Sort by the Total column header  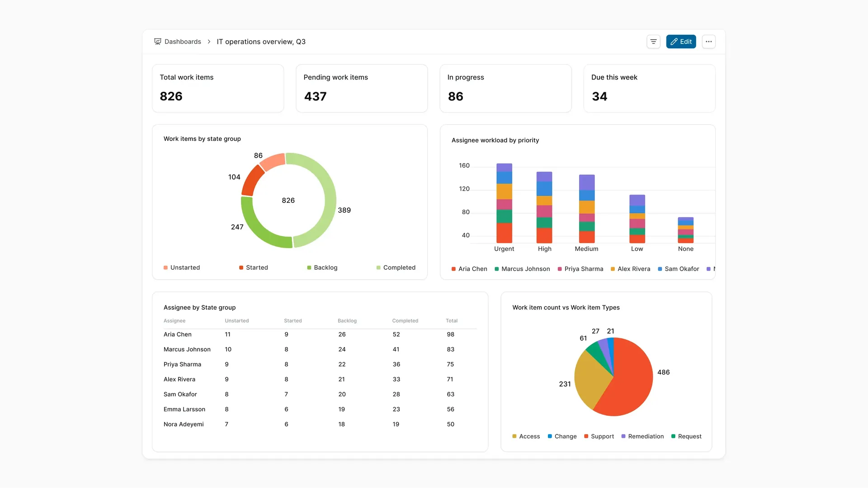[452, 321]
